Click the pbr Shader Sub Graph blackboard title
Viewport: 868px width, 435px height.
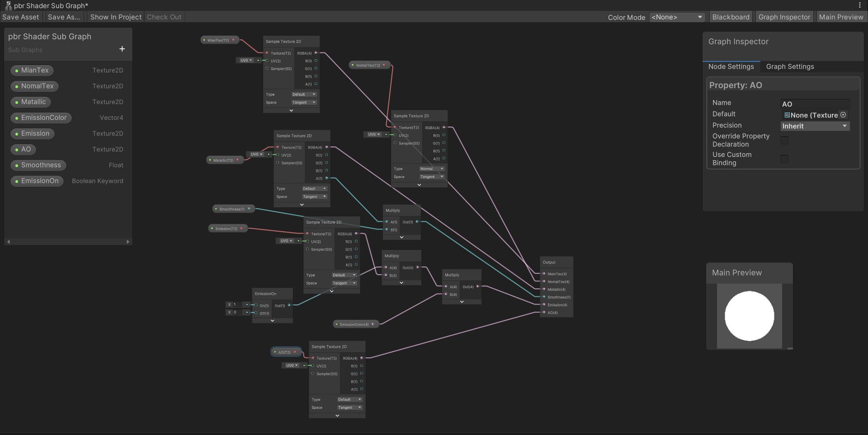(50, 37)
